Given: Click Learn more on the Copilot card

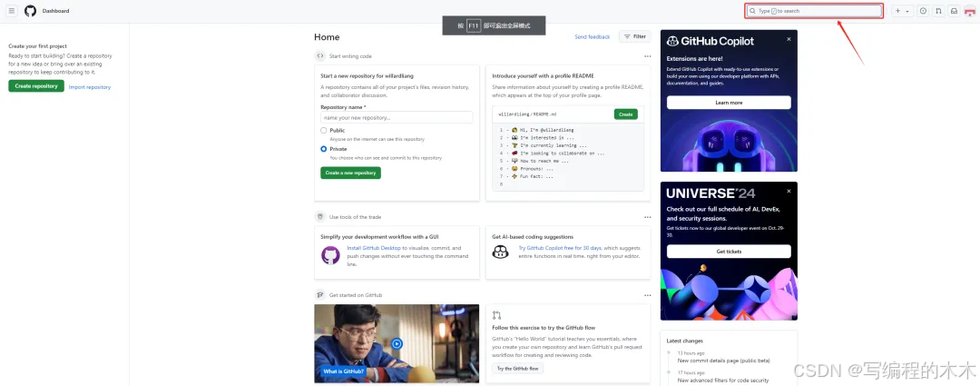Looking at the screenshot, I should pos(729,103).
